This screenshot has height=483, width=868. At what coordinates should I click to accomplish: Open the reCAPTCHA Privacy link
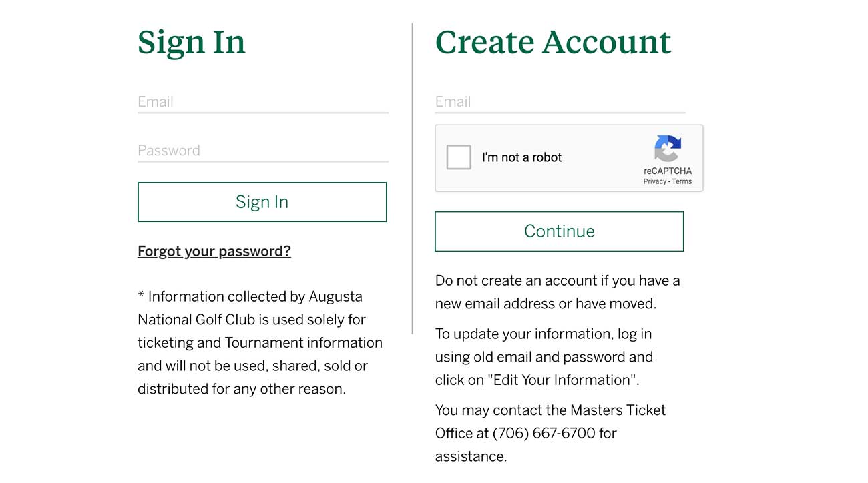654,181
